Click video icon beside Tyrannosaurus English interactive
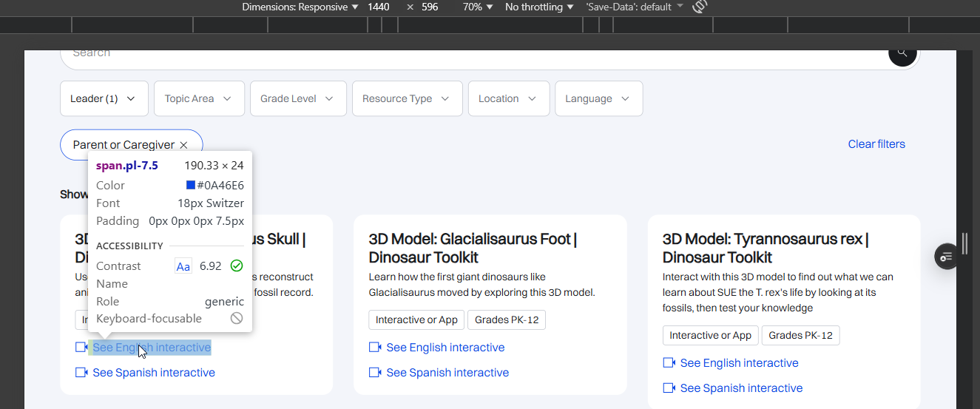980x409 pixels. point(669,363)
